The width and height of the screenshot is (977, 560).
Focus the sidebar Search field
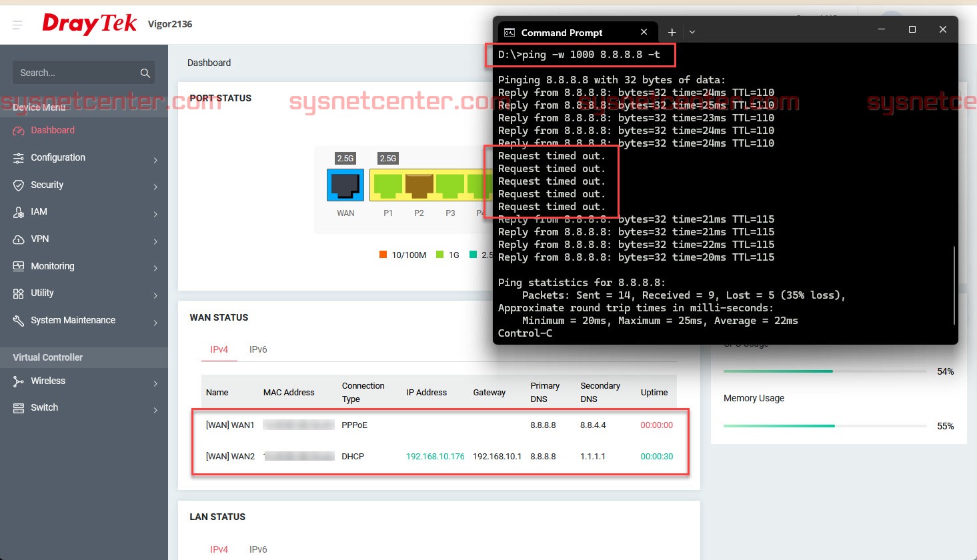pyautogui.click(x=83, y=73)
